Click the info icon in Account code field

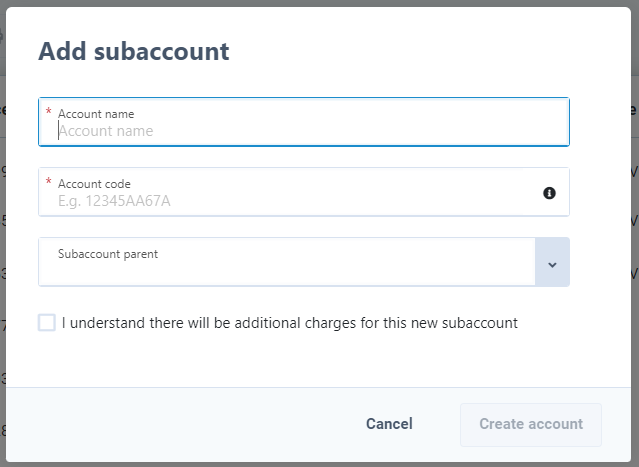click(549, 193)
